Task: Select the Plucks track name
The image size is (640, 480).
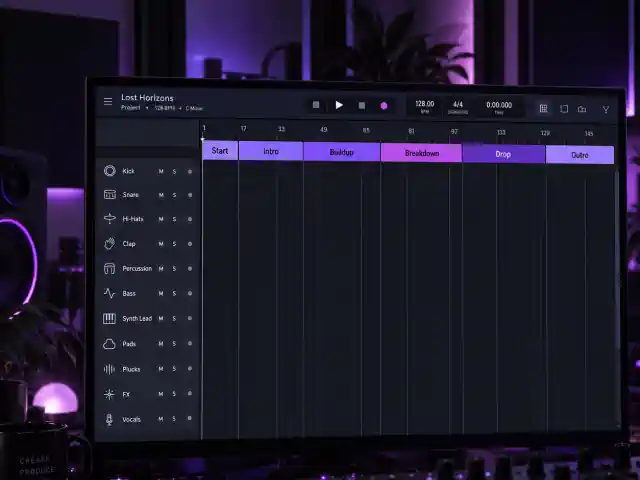Action: (x=131, y=369)
